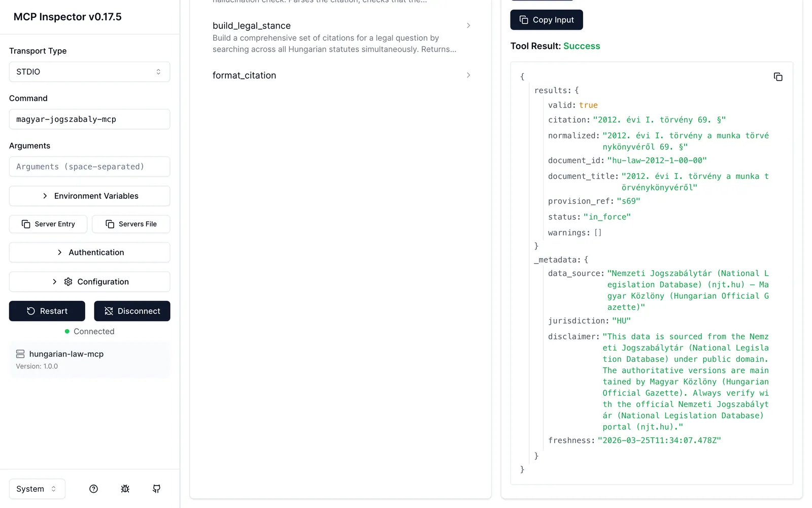Click the MCP Inspector v0.17.5 title
812x508 pixels.
[x=67, y=17]
